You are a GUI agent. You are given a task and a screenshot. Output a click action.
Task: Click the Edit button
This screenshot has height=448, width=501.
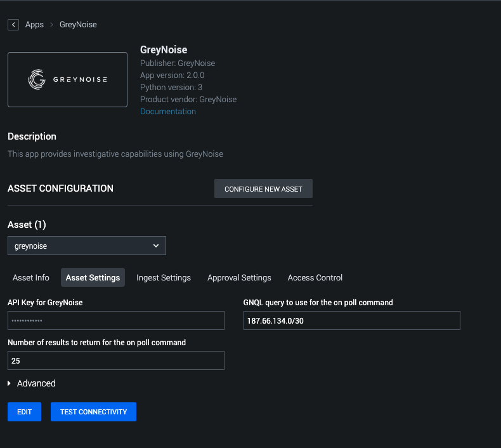[25, 412]
